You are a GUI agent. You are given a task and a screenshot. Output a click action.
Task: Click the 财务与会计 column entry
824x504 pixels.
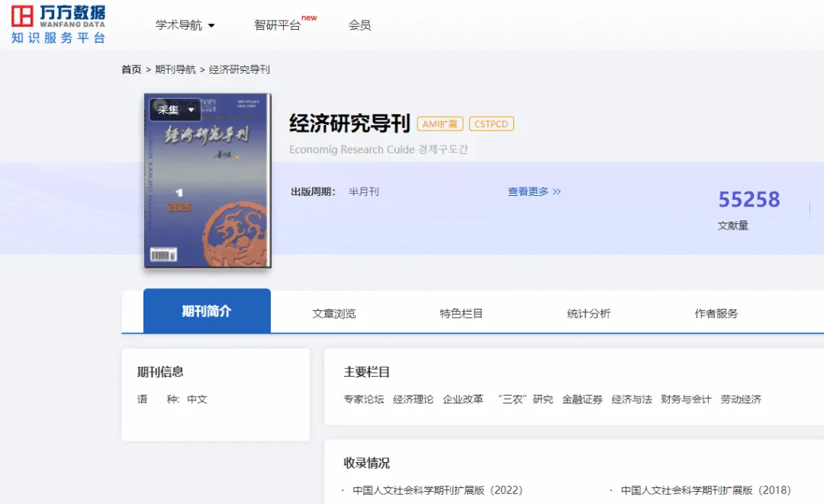pyautogui.click(x=686, y=400)
